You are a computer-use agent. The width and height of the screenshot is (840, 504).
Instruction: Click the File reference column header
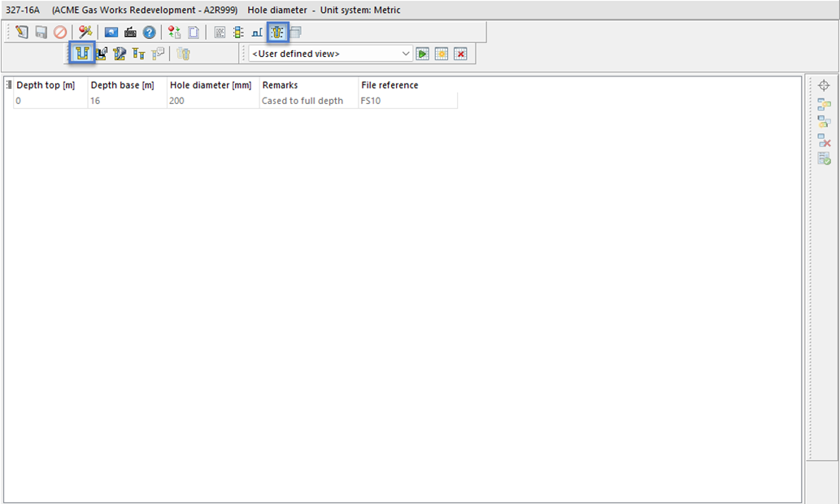click(390, 85)
